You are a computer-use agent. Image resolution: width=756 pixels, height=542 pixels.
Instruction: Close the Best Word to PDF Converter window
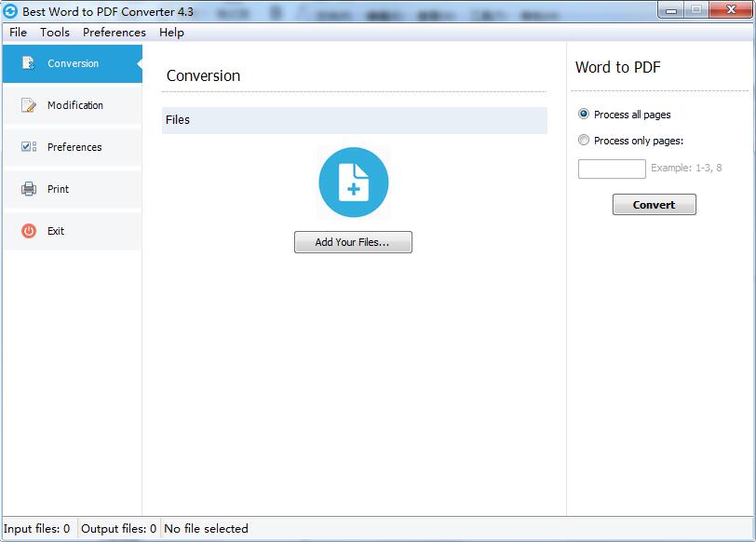click(x=731, y=9)
